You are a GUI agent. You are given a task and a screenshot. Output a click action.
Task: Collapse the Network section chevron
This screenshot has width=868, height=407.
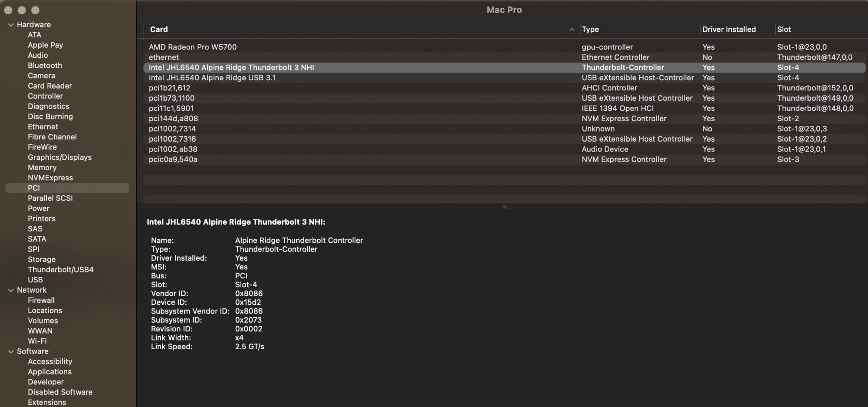tap(11, 291)
